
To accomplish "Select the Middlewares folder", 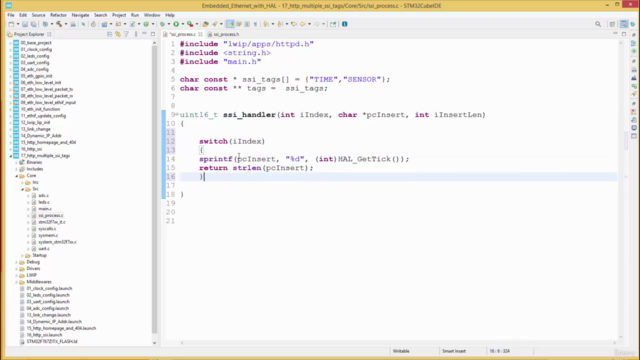I will [39, 282].
